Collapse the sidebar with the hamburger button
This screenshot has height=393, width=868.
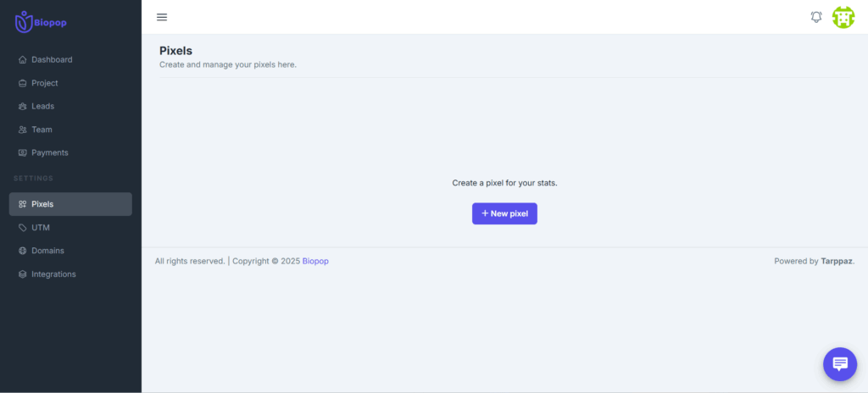tap(162, 17)
